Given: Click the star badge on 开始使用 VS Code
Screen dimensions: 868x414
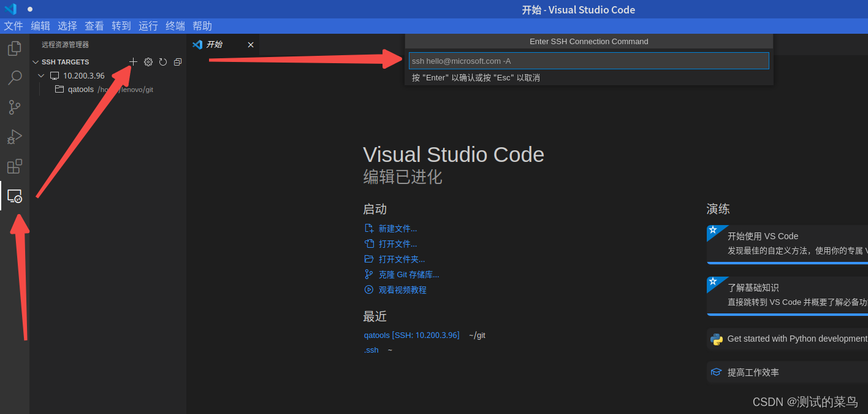Looking at the screenshot, I should click(713, 230).
